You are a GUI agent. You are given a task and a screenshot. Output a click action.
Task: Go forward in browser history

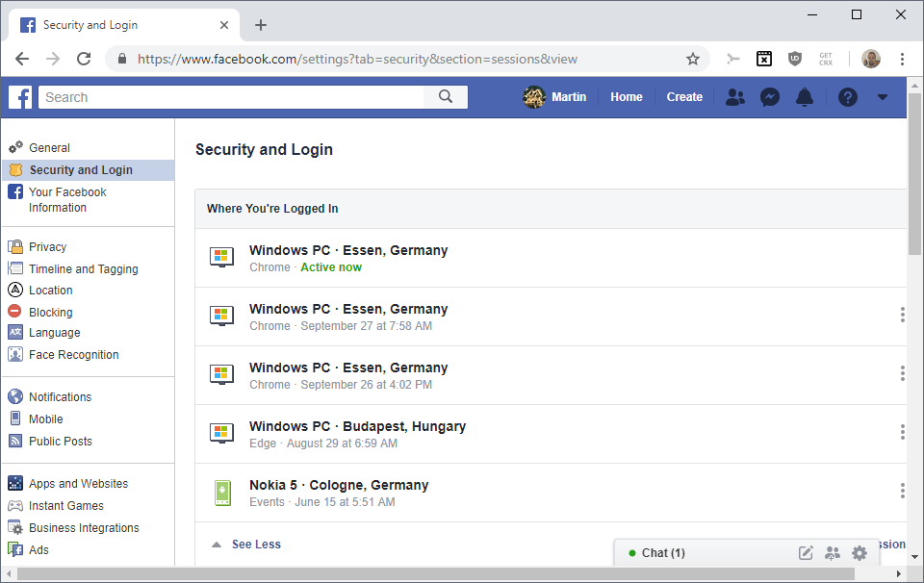point(53,59)
